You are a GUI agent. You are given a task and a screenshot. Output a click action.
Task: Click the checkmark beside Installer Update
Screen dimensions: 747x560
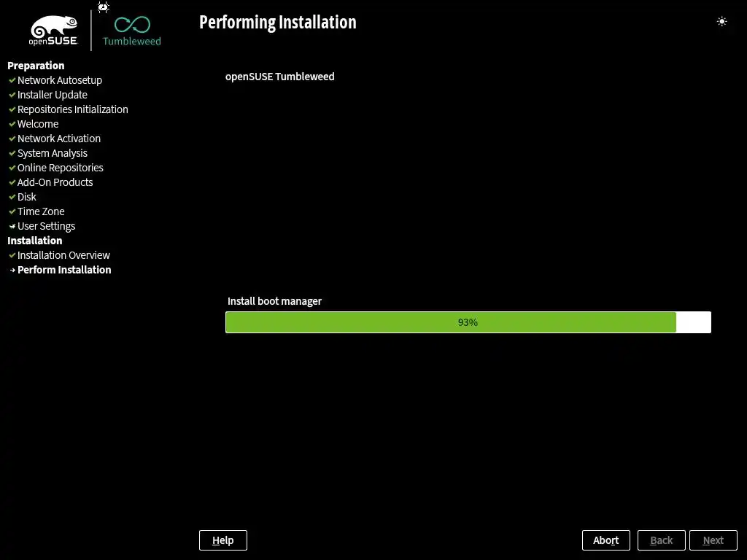(x=12, y=95)
